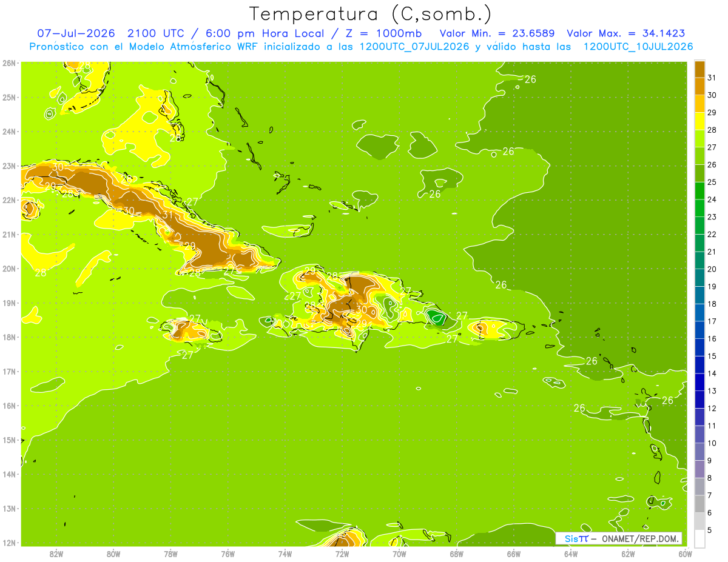Viewport: 728px width, 562px height.
Task: Select the level text "Z = 1000mb"
Action: (x=385, y=33)
